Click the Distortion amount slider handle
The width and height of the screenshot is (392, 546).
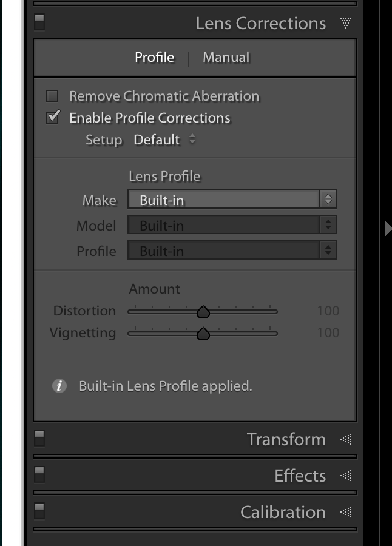(x=203, y=312)
